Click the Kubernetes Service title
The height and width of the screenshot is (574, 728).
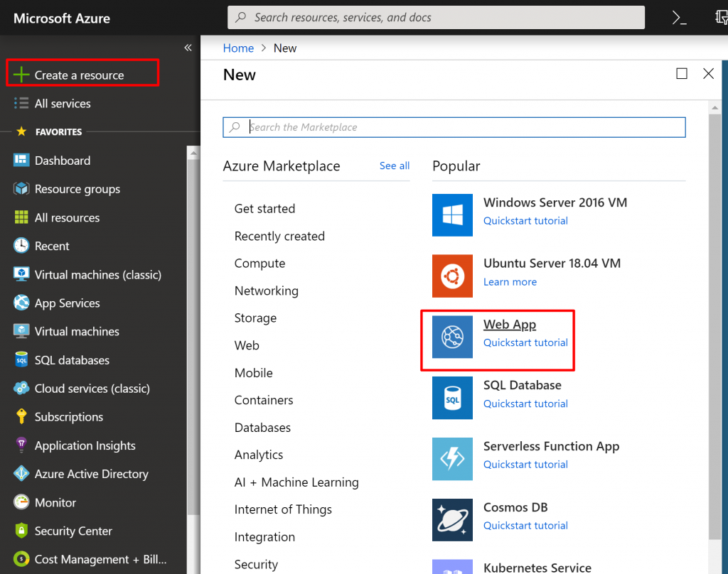point(537,568)
